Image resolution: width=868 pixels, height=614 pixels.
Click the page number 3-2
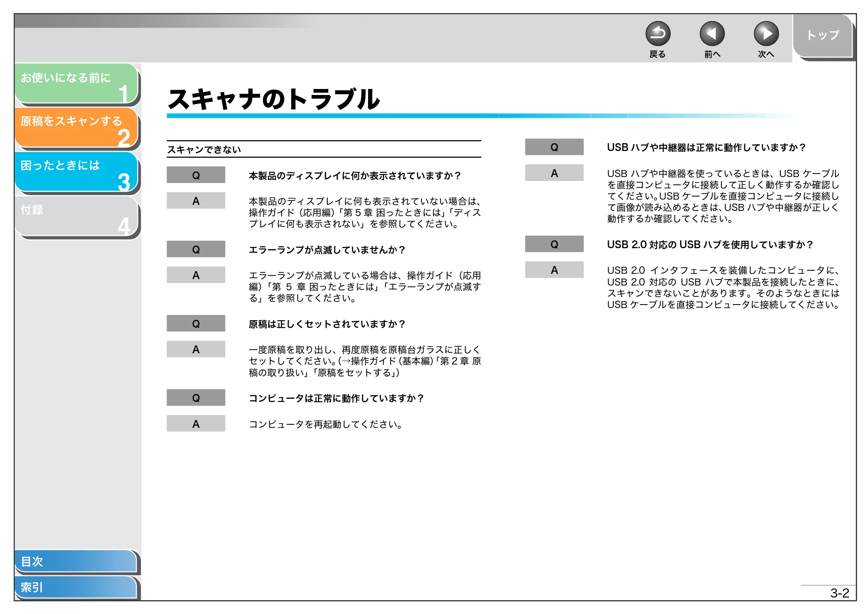839,593
